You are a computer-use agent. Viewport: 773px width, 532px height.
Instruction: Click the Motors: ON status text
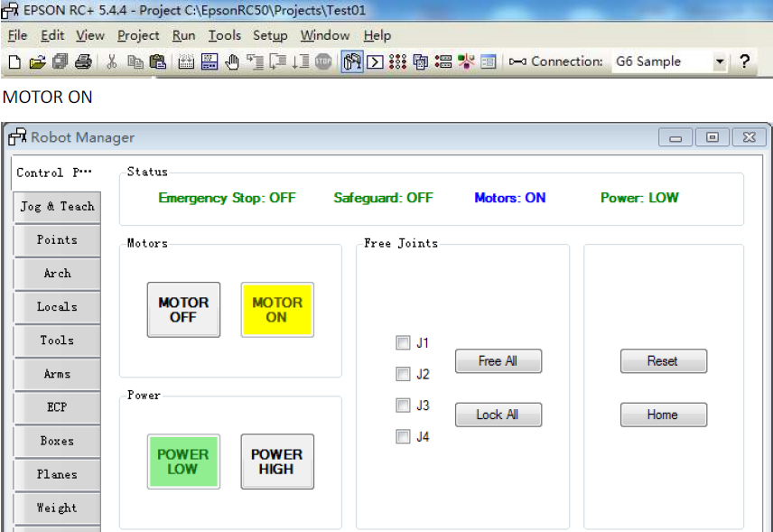pos(509,198)
